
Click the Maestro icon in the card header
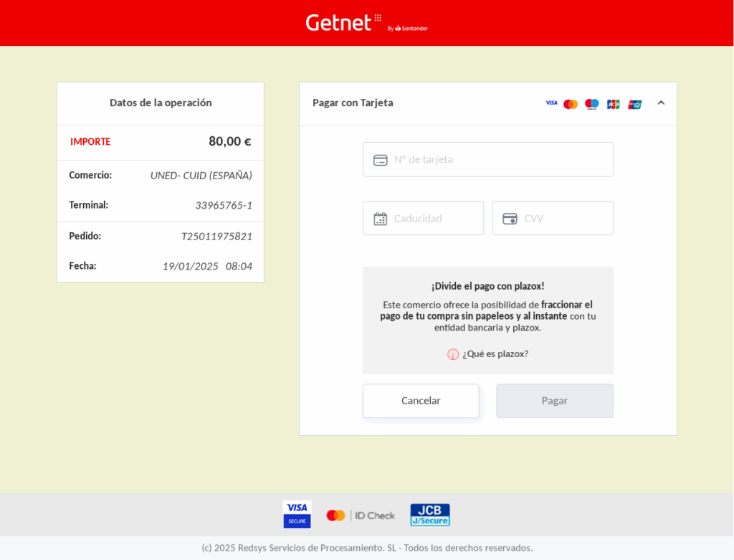tap(591, 104)
